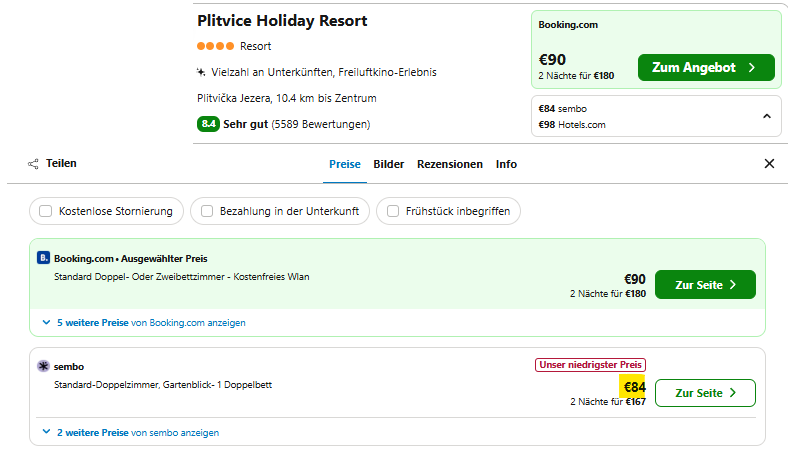Open the Rezensionen tab
Screen dimensions: 788x450
(450, 164)
